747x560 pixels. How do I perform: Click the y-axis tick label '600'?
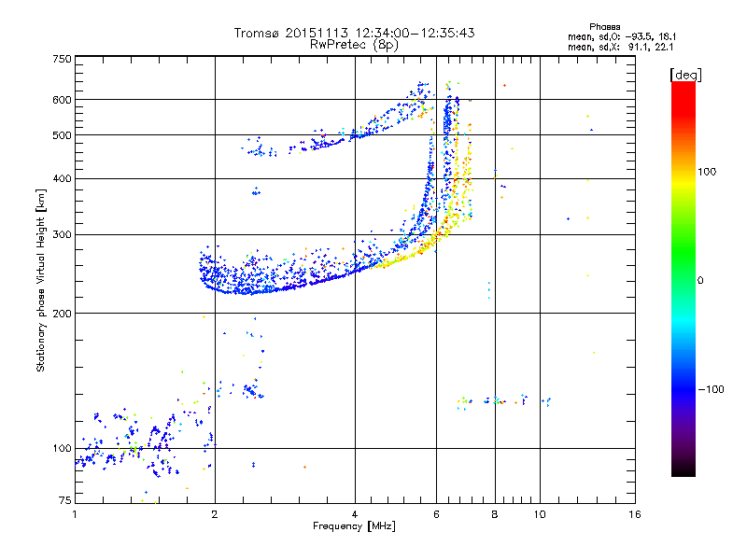(62, 100)
